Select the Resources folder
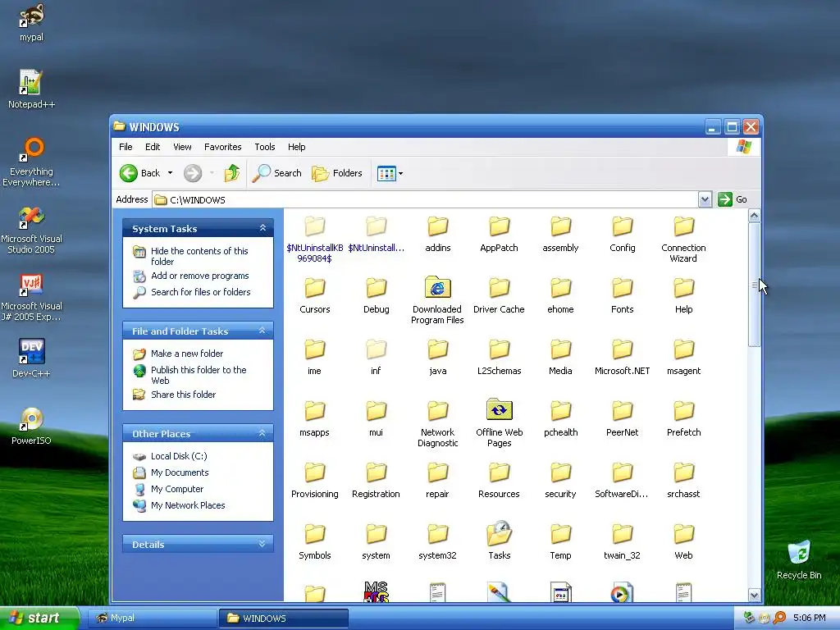This screenshot has height=630, width=840. pos(499,481)
